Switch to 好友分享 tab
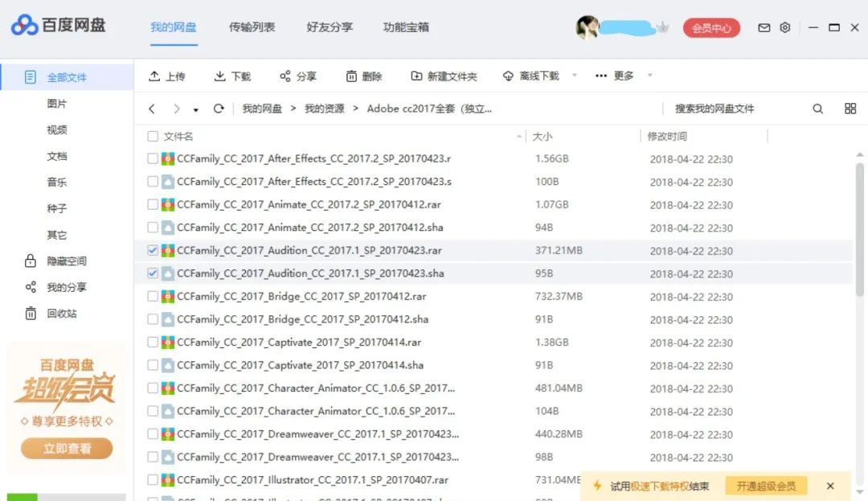 (x=330, y=27)
